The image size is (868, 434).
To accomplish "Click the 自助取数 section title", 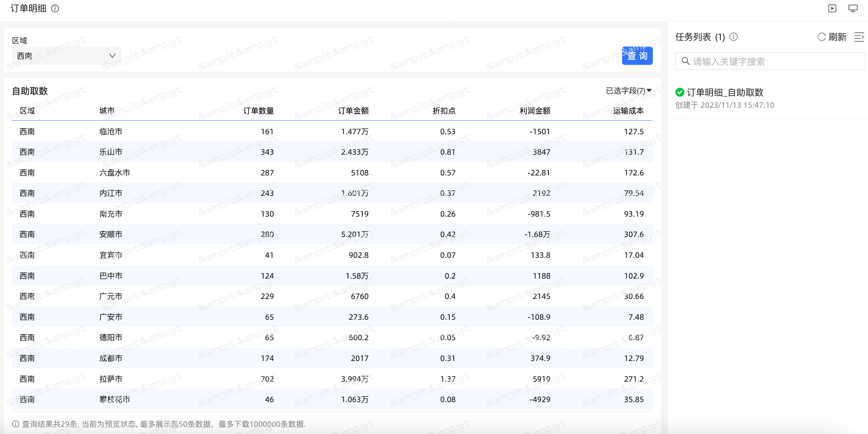I will (30, 91).
